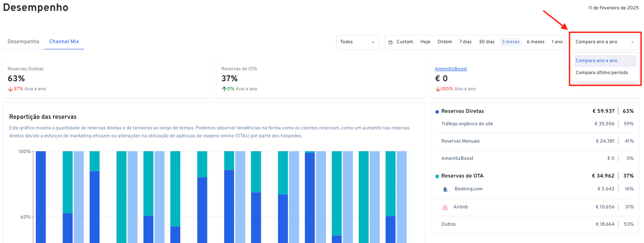Choose Compara ano a ano option in list
The width and height of the screenshot is (644, 243).
pos(605,61)
